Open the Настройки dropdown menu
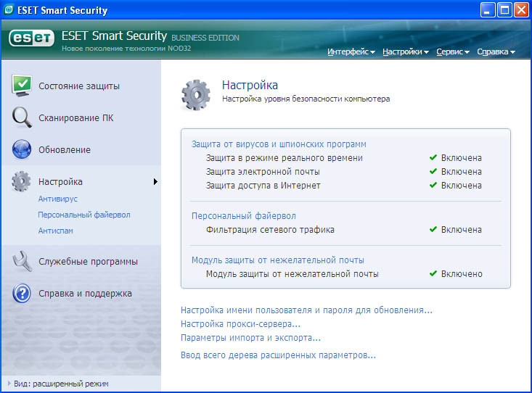532x393 pixels. click(406, 51)
